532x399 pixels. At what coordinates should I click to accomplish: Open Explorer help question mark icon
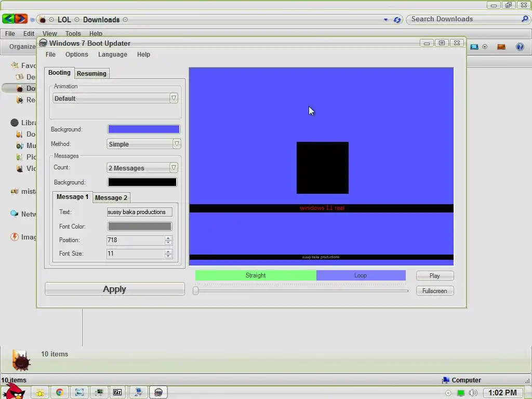(520, 47)
